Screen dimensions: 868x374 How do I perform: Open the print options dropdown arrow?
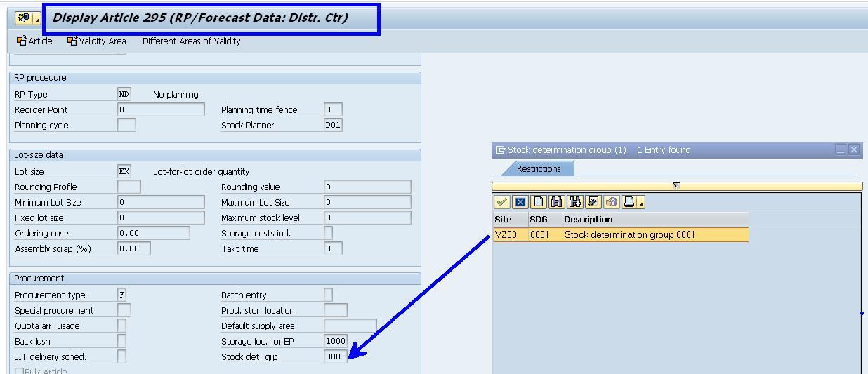[x=641, y=203]
